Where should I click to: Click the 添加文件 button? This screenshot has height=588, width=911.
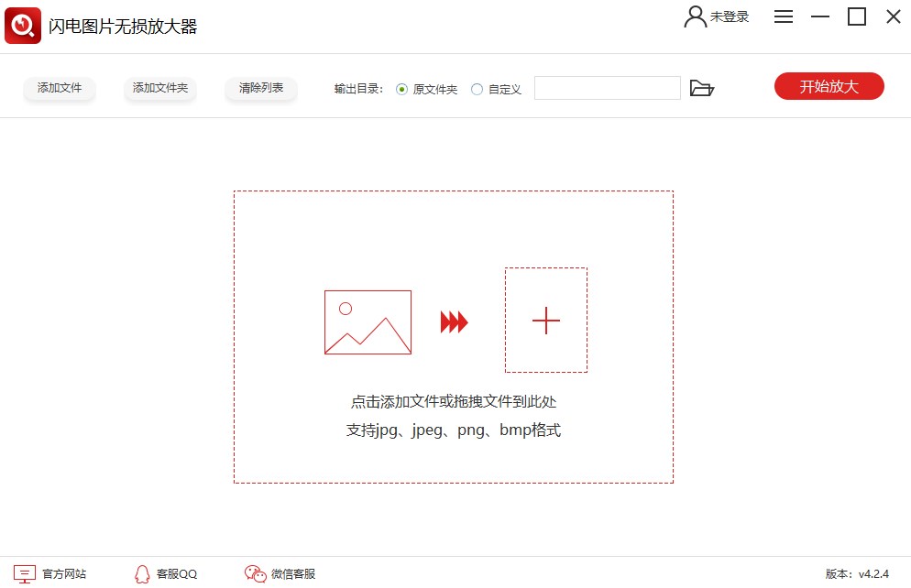59,88
